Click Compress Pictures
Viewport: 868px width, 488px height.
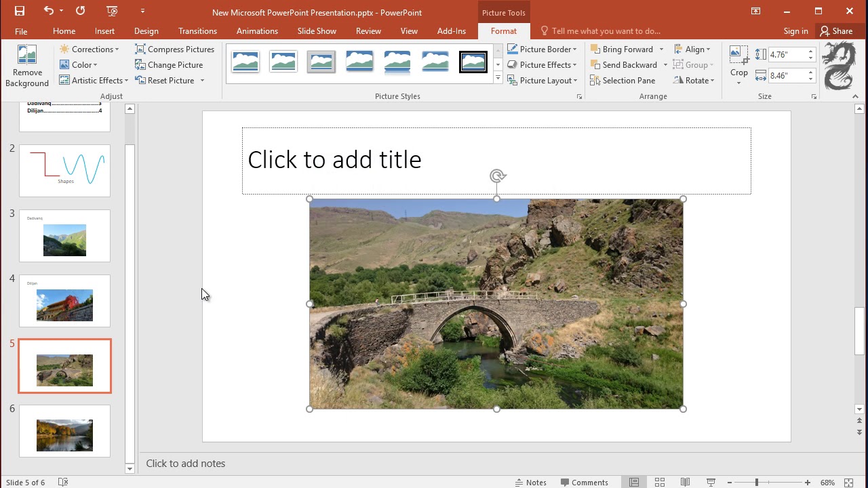[x=174, y=49]
